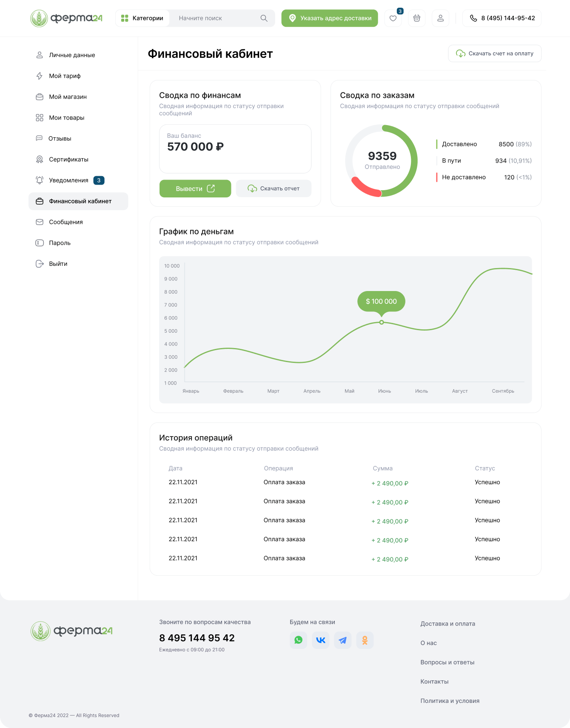570x728 pixels.
Task: Click the Дата column header
Action: 176,468
